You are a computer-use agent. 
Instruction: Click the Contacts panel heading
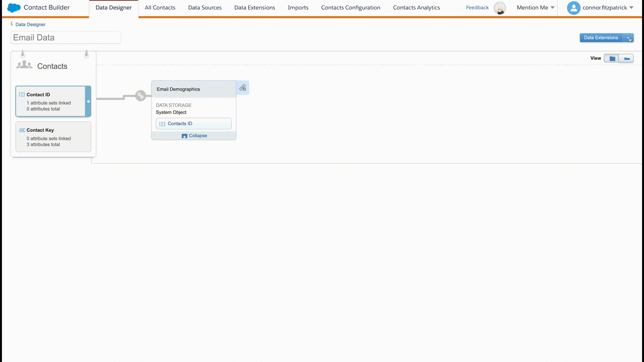[52, 66]
